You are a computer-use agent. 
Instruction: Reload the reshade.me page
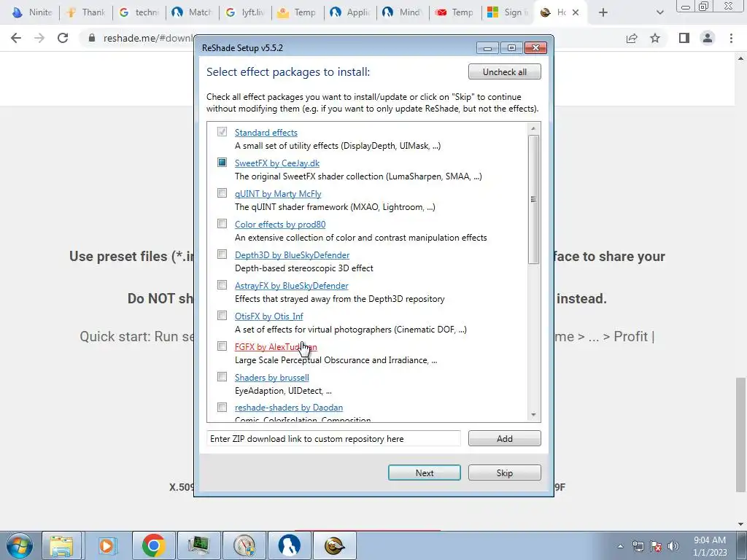tap(63, 38)
